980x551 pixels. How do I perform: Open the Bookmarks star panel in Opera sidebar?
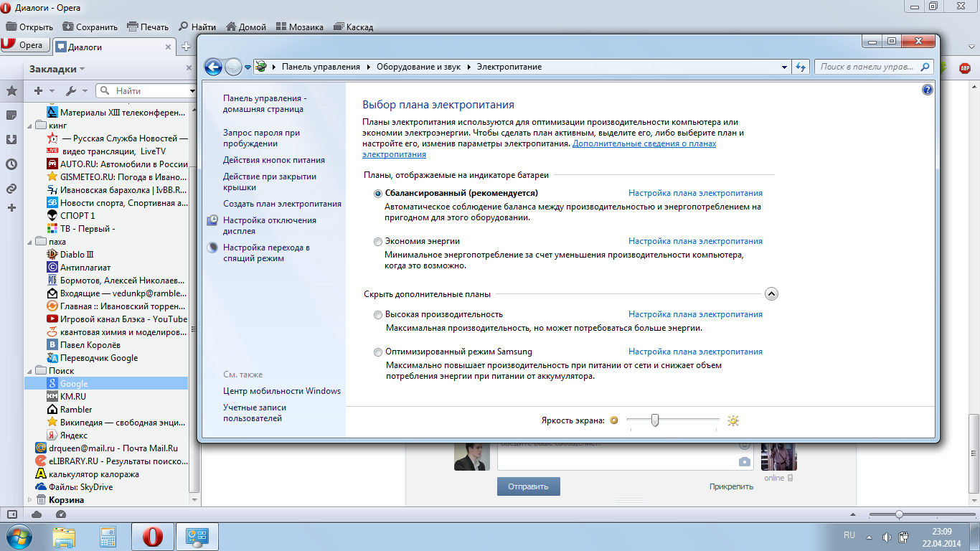11,91
